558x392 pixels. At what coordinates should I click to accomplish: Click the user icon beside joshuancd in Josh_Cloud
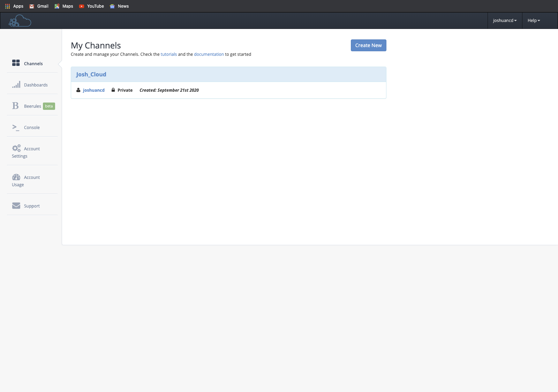pos(78,90)
